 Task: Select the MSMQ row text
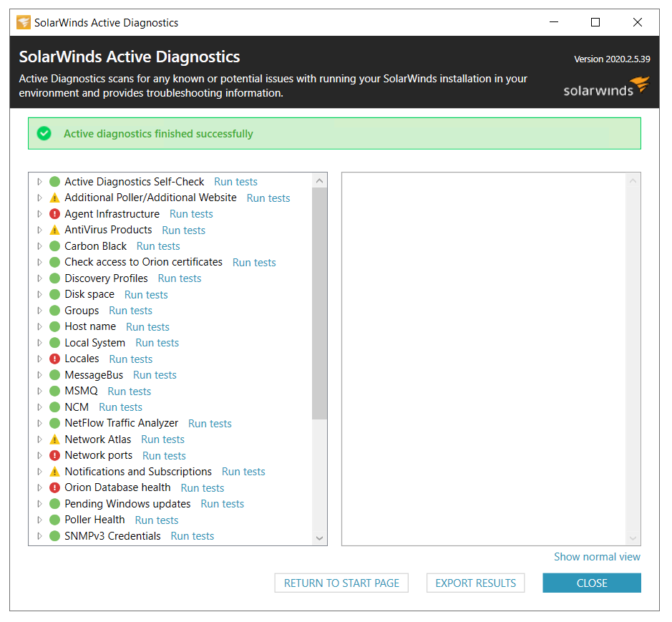[x=81, y=391]
